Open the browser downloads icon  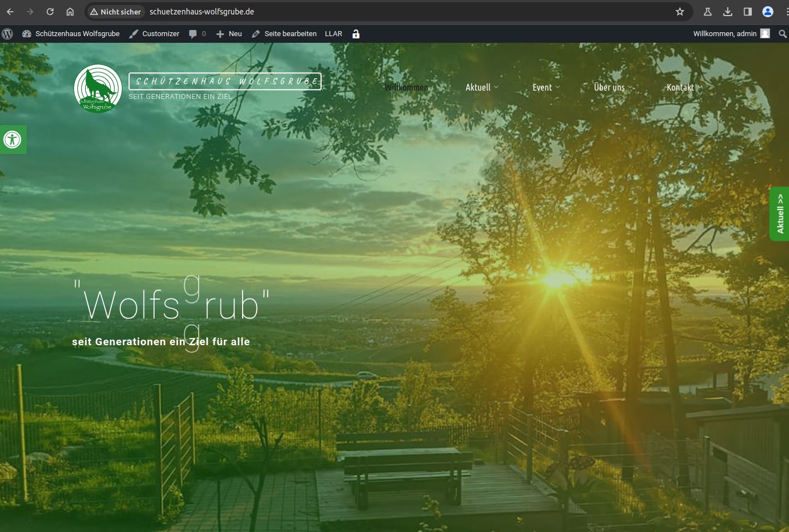pos(728,12)
